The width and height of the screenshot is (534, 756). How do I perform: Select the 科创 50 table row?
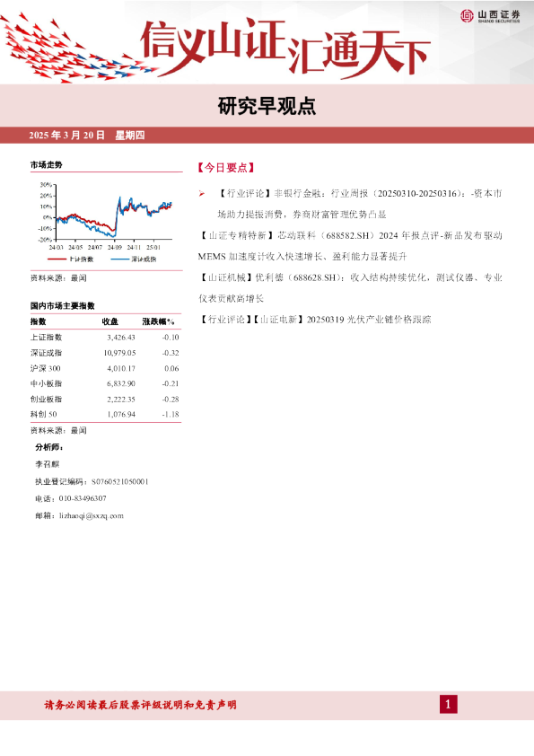(x=105, y=414)
